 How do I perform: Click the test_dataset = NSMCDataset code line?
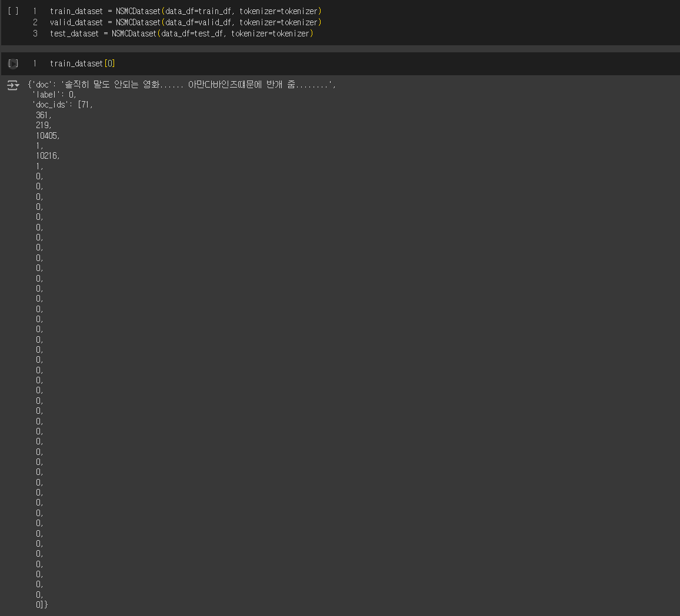(x=182, y=34)
